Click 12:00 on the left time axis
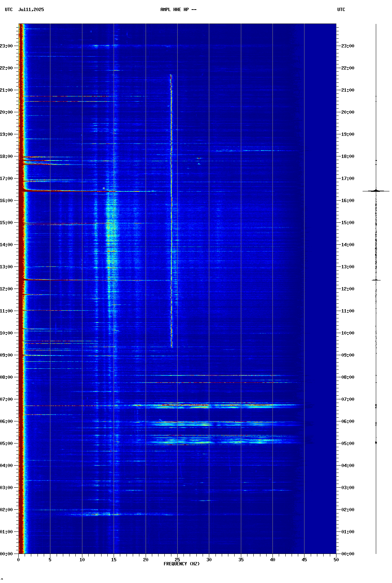Image resolution: width=392 pixels, height=583 pixels. point(6,289)
